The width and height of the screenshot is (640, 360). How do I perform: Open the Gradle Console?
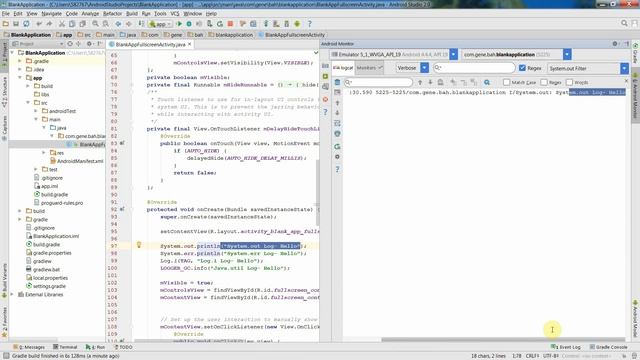point(609,347)
